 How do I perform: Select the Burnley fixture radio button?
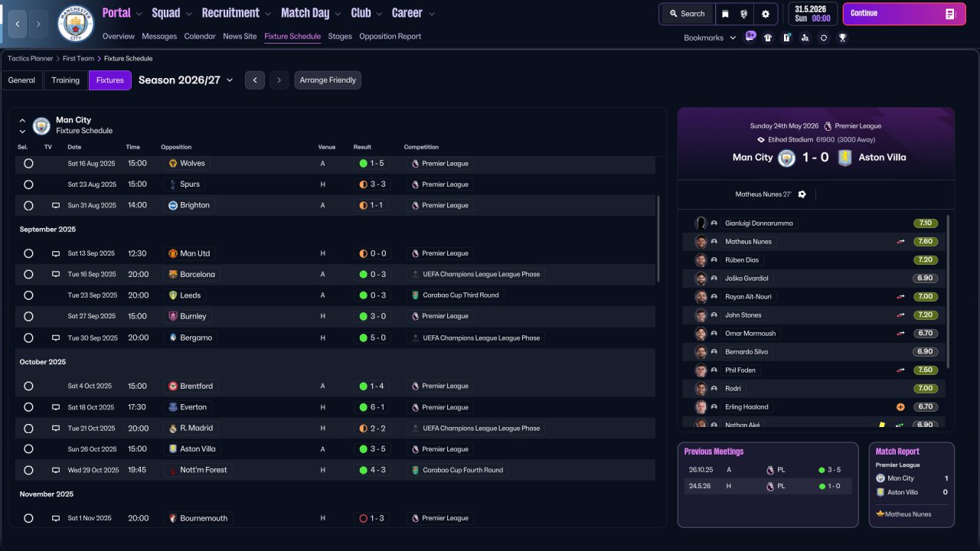(x=28, y=316)
